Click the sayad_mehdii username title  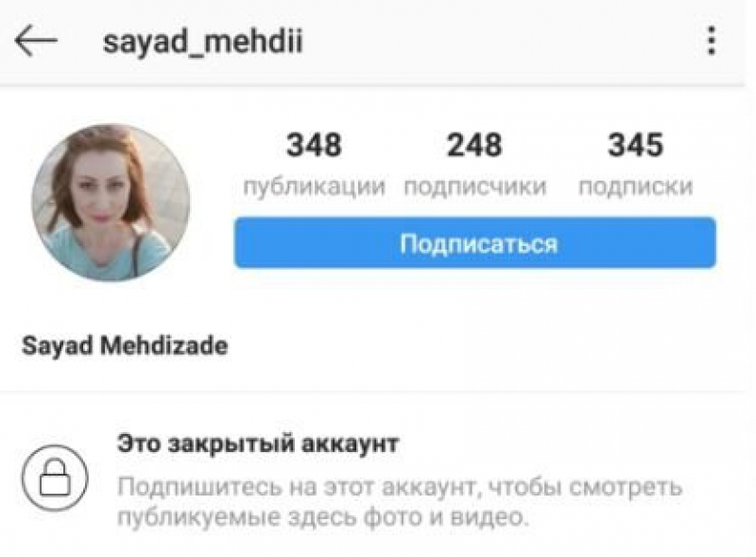point(203,42)
